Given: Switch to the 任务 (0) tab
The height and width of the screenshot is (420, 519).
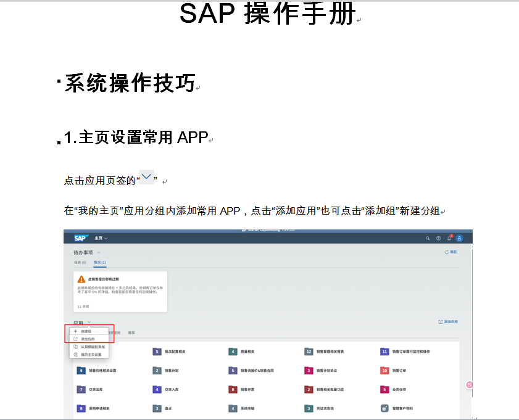Looking at the screenshot, I should click(x=80, y=263).
